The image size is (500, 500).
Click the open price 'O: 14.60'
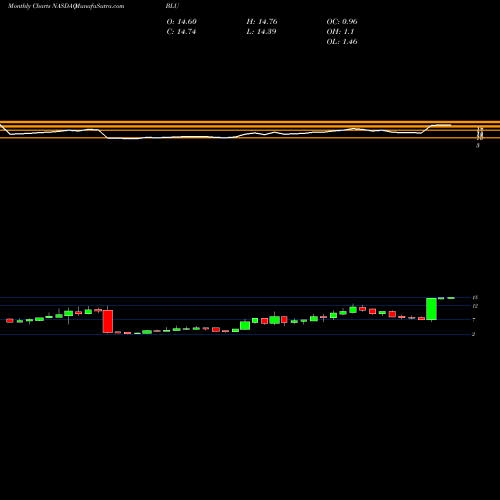tap(182, 22)
